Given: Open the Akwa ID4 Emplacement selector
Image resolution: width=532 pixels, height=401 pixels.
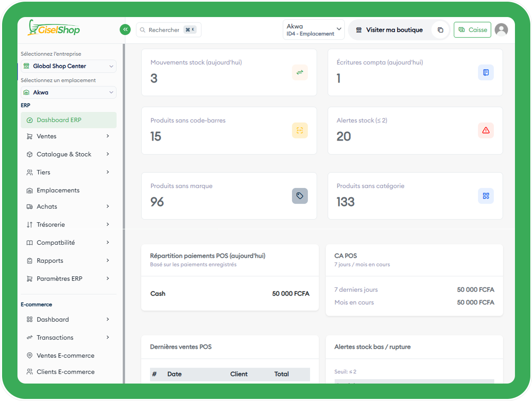Looking at the screenshot, I should 313,30.
